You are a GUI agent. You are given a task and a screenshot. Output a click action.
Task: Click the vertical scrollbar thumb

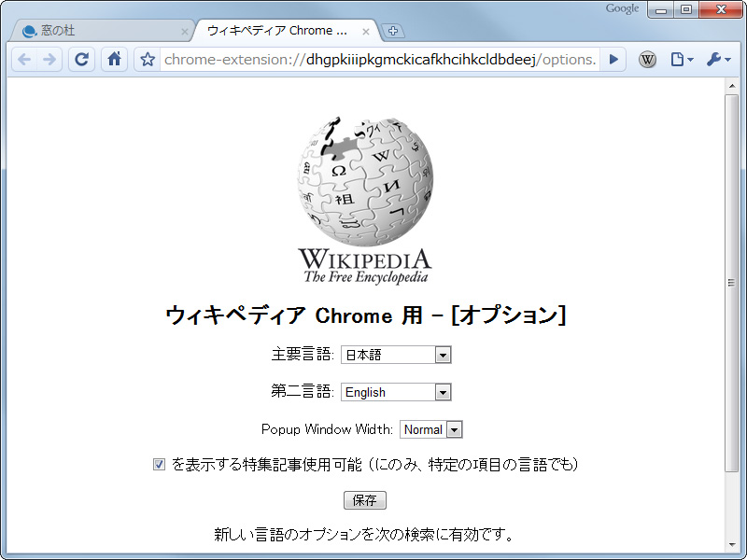coord(732,283)
